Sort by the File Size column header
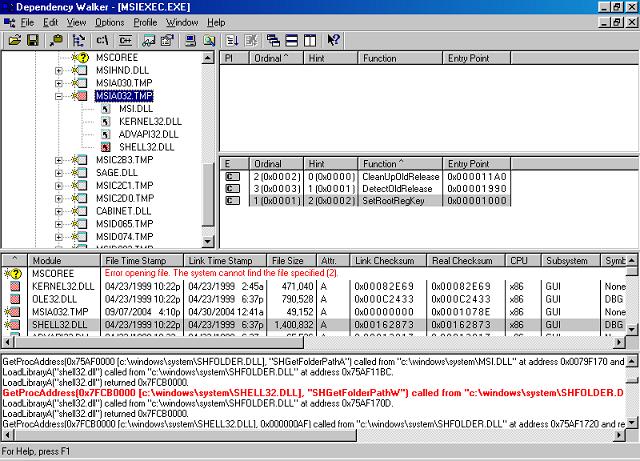 295,261
